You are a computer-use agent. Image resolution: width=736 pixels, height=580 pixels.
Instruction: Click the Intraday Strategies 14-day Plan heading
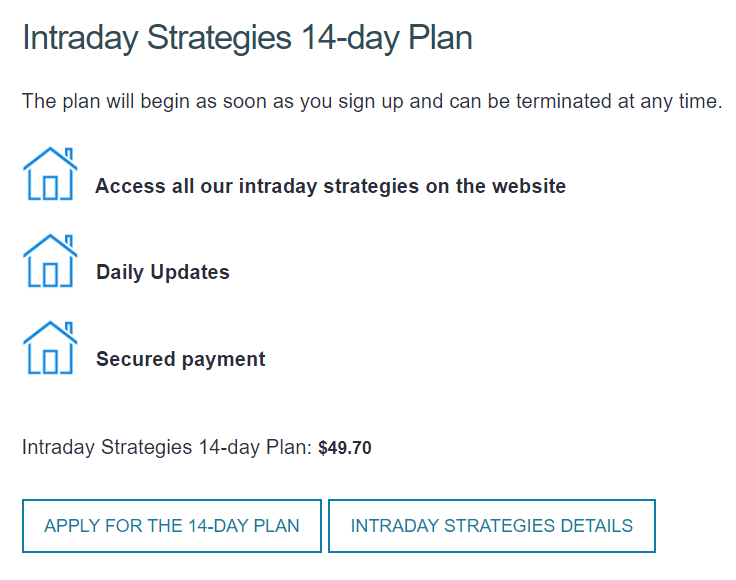click(247, 38)
